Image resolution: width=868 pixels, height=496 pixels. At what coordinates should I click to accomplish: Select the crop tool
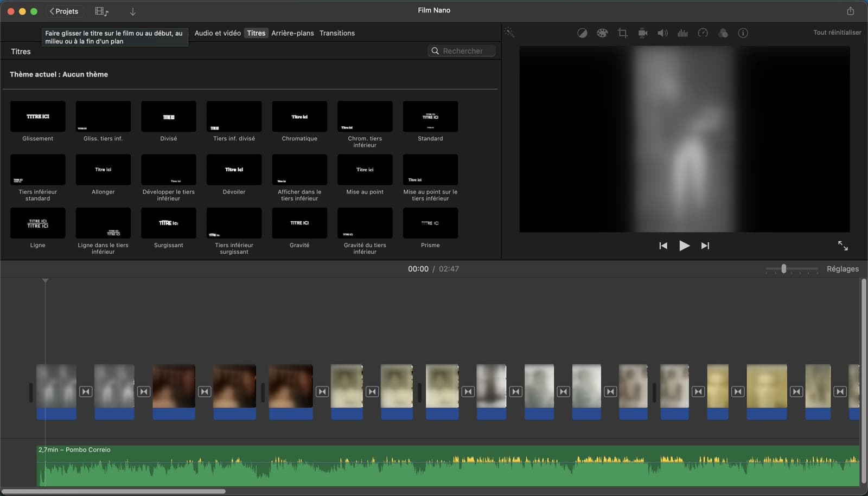click(622, 33)
